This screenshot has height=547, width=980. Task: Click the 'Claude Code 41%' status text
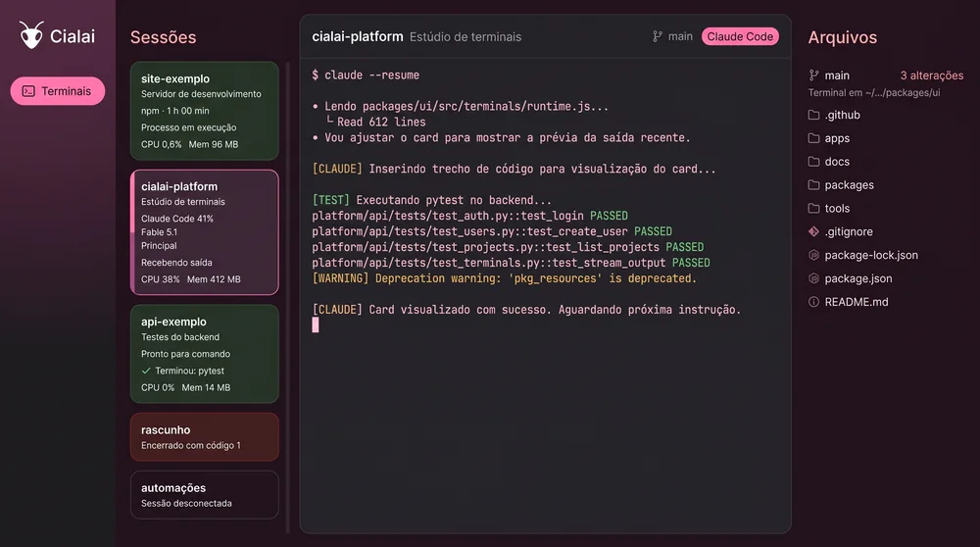(176, 219)
